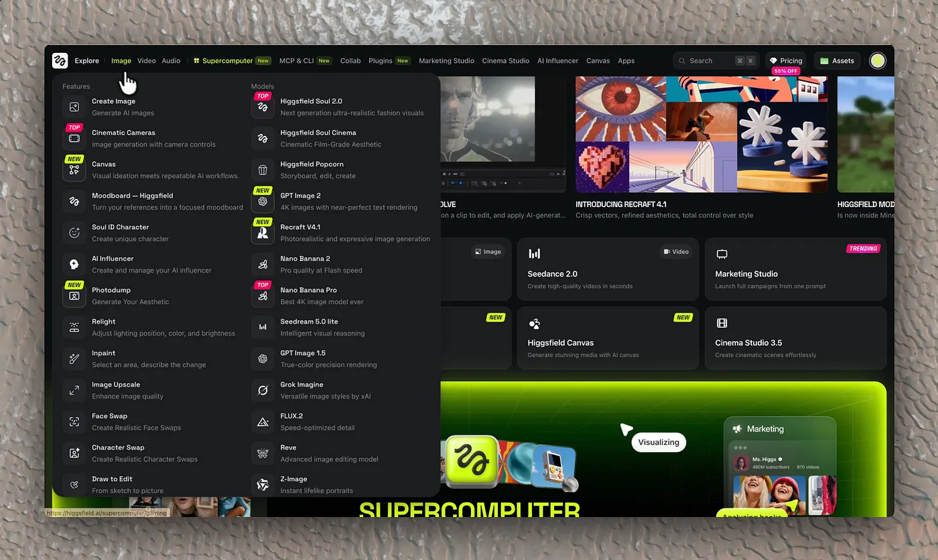Select GPT Image 2 model icon
The image size is (938, 560).
(x=263, y=202)
